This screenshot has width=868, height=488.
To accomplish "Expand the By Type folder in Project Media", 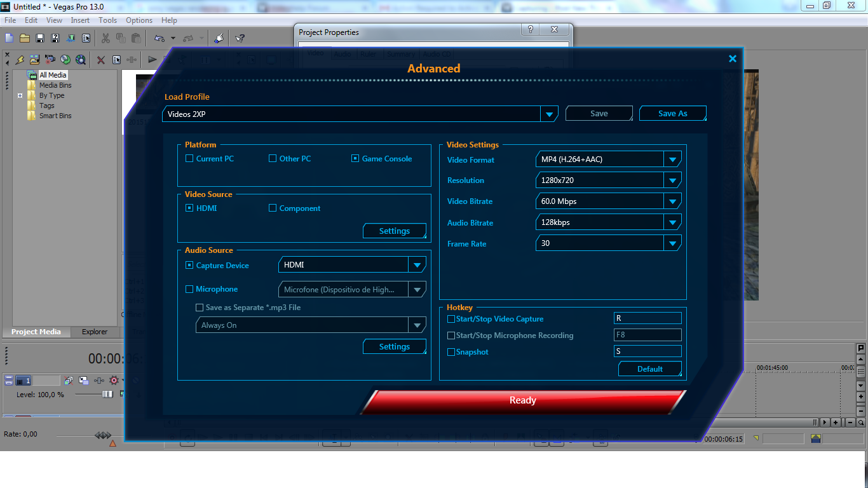I will (x=20, y=96).
